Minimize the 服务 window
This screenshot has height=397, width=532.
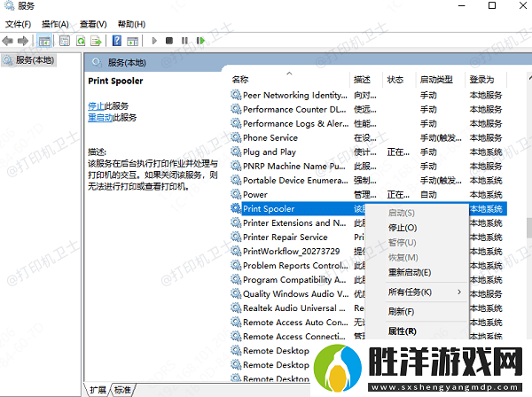462,5
